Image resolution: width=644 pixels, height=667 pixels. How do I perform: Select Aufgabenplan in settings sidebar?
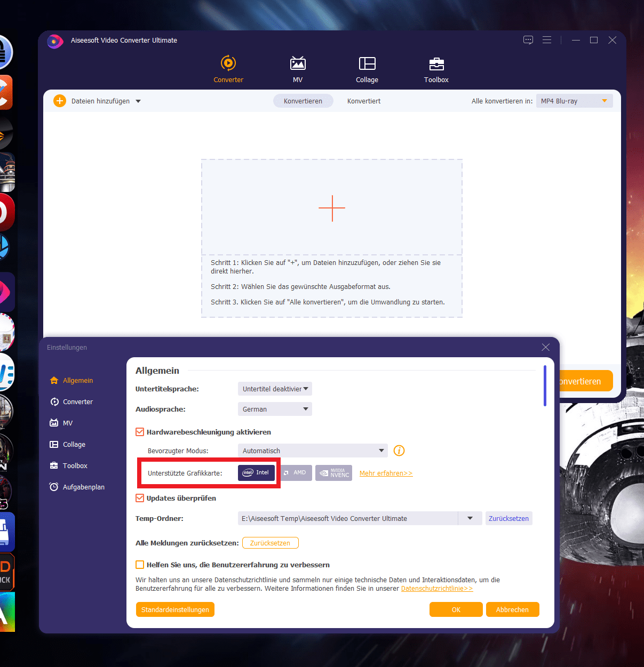coord(77,487)
